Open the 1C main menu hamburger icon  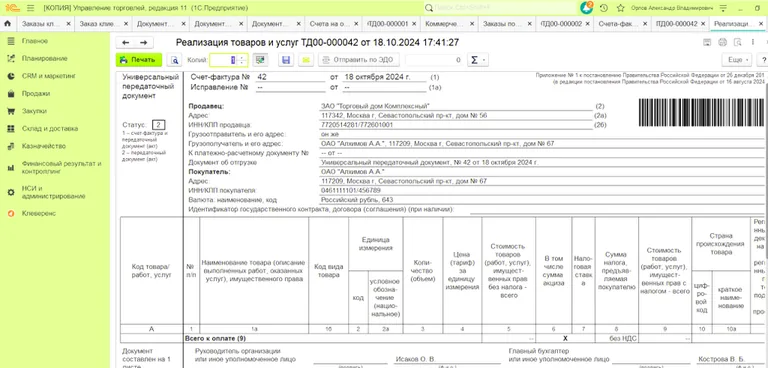30,8
